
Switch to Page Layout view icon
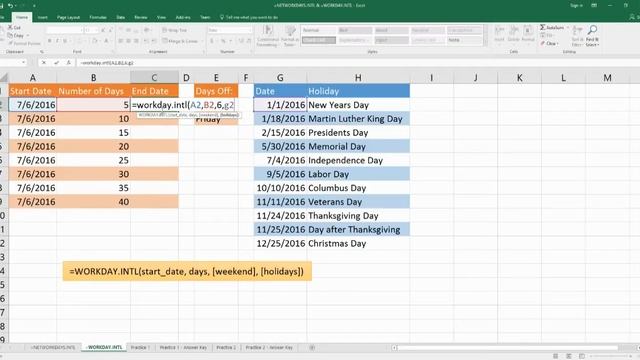569,356
